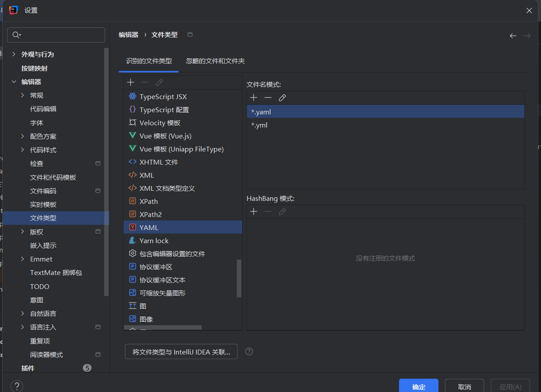Click the 确定 button
The width and height of the screenshot is (541, 392).
[x=418, y=386]
